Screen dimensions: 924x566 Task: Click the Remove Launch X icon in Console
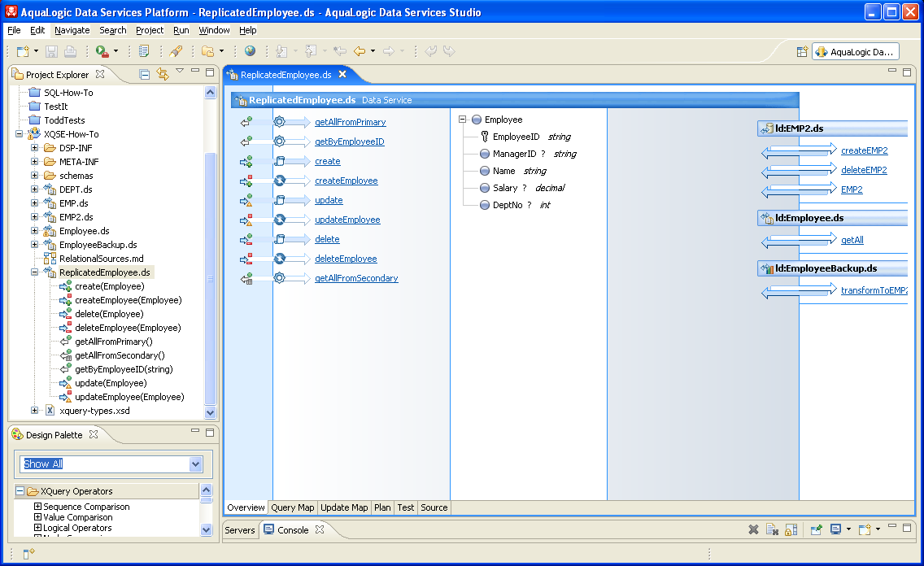click(x=753, y=529)
